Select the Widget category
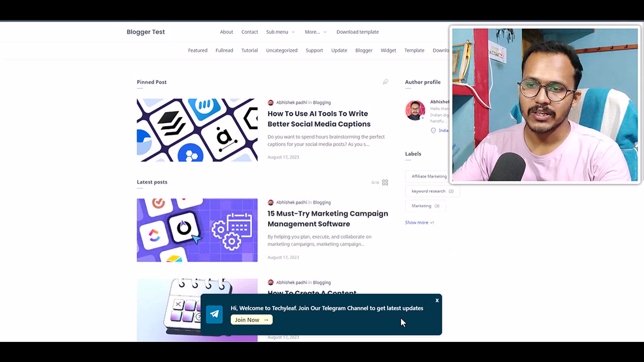The height and width of the screenshot is (362, 644). click(x=388, y=50)
